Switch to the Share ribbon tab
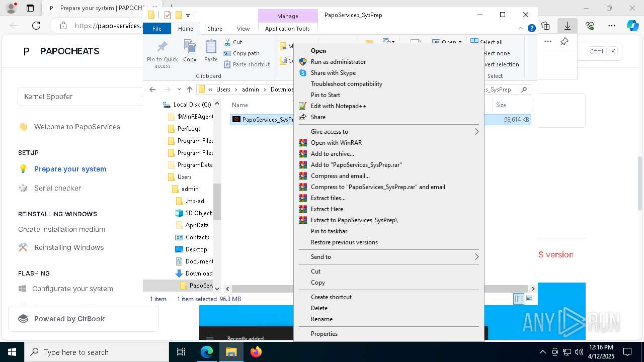 [215, 29]
